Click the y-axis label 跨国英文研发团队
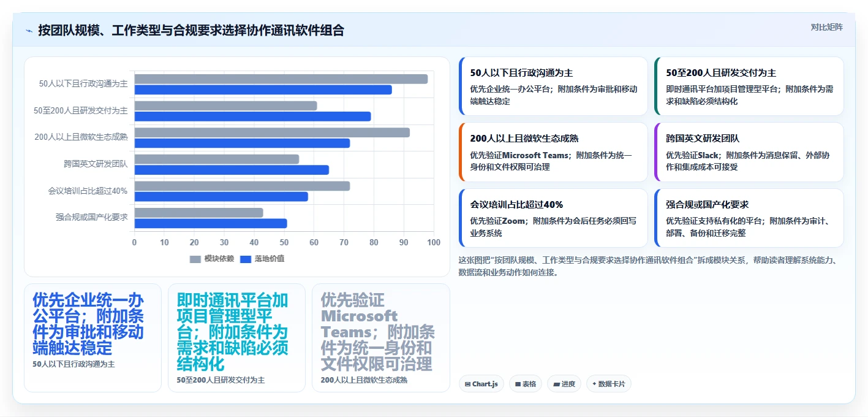Image resolution: width=868 pixels, height=417 pixels. click(x=96, y=164)
